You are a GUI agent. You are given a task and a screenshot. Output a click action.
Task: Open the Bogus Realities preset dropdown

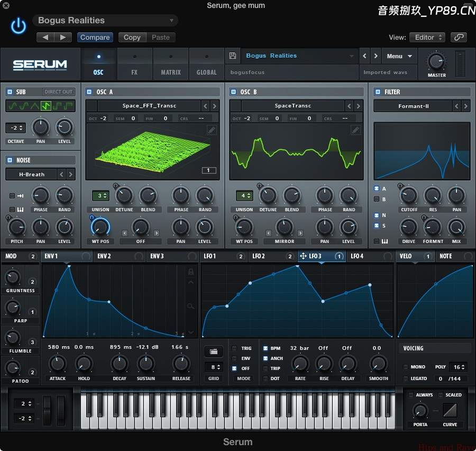point(105,20)
